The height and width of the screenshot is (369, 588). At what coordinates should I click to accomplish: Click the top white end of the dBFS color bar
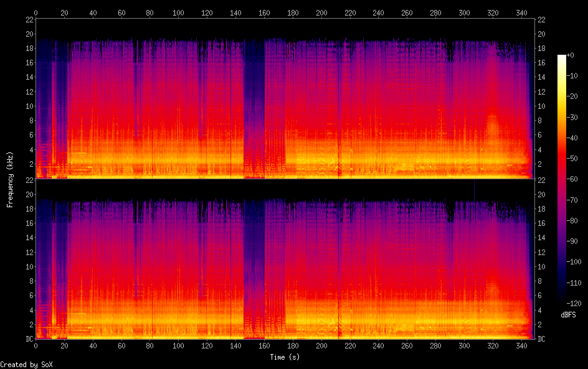(x=562, y=58)
